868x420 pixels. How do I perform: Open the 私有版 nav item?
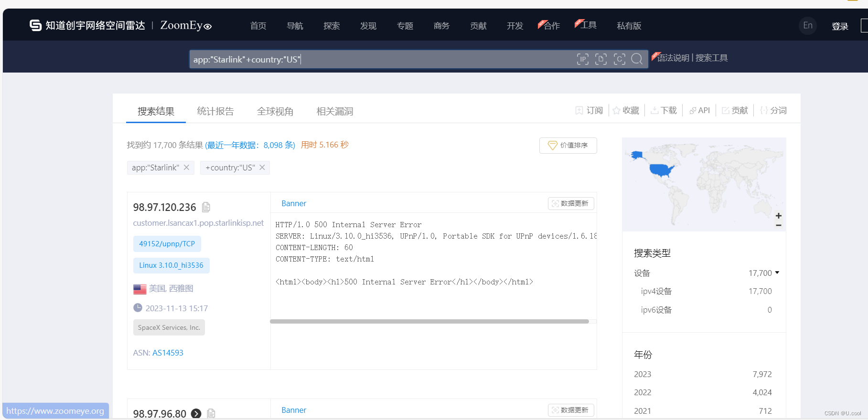[629, 26]
